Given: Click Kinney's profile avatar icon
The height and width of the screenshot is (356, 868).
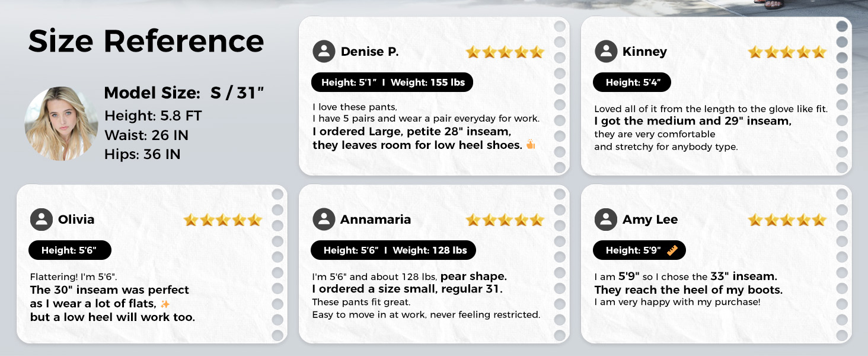Looking at the screenshot, I should click(605, 52).
